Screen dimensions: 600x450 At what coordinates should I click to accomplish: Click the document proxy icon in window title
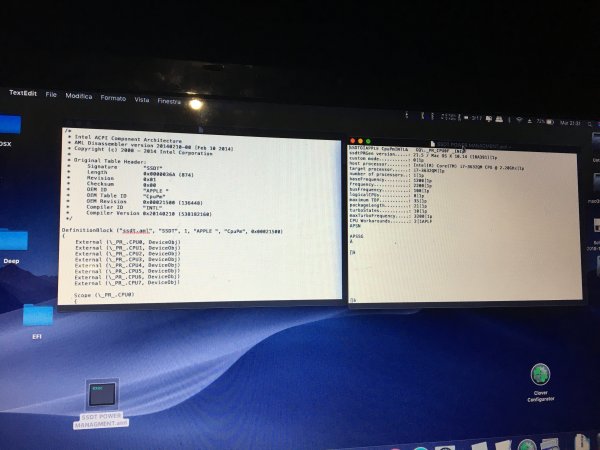(x=433, y=144)
